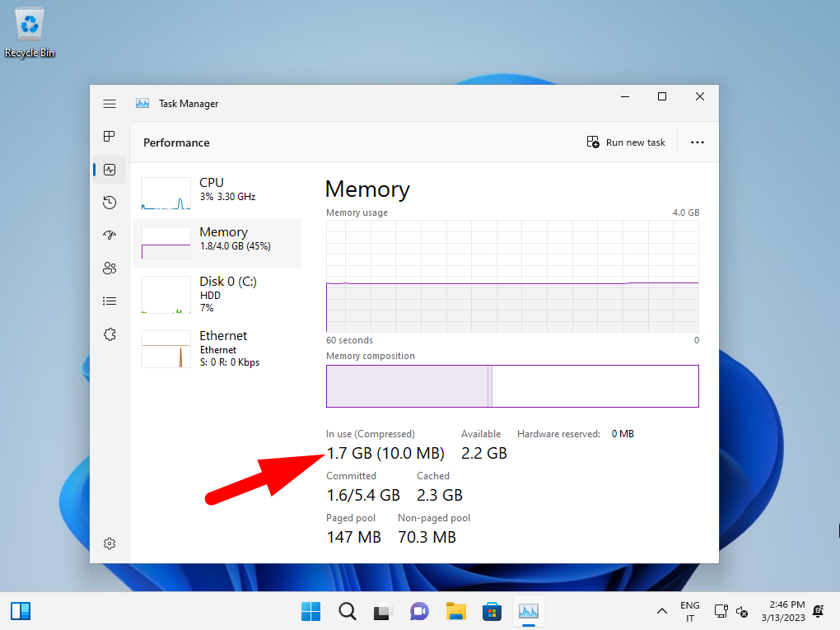Viewport: 840px width, 630px height.
Task: Open the Windows Start menu
Action: click(x=310, y=611)
